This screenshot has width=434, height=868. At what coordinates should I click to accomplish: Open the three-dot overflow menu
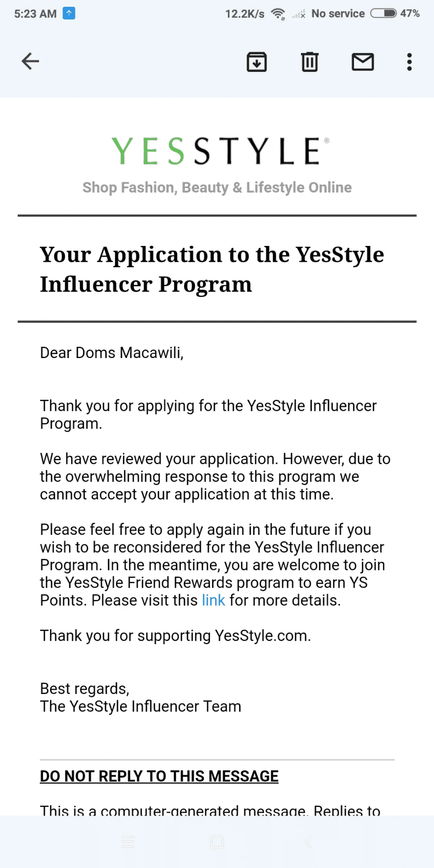click(x=410, y=62)
